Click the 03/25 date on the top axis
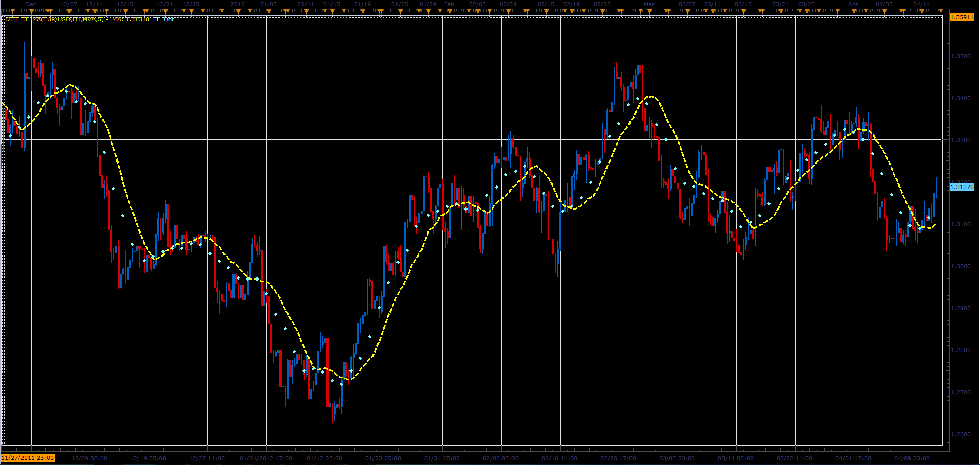The height and width of the screenshot is (465, 980). pos(806,4)
